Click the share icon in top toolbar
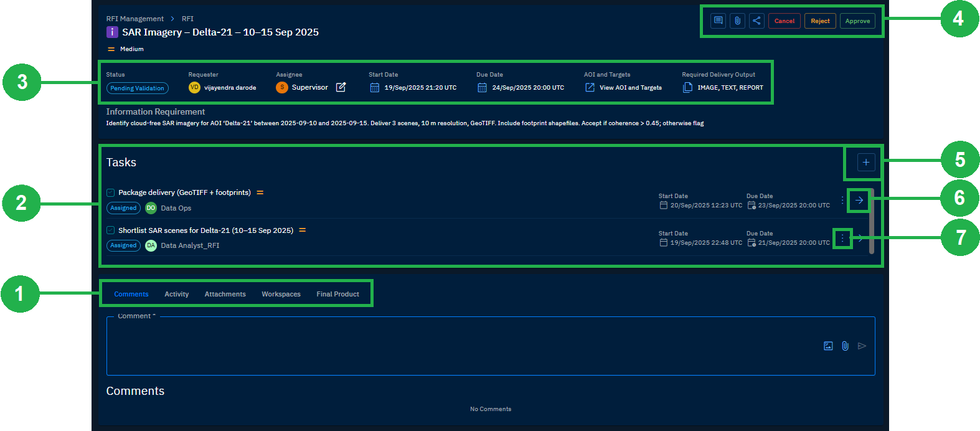Image resolution: width=980 pixels, height=431 pixels. pos(756,21)
